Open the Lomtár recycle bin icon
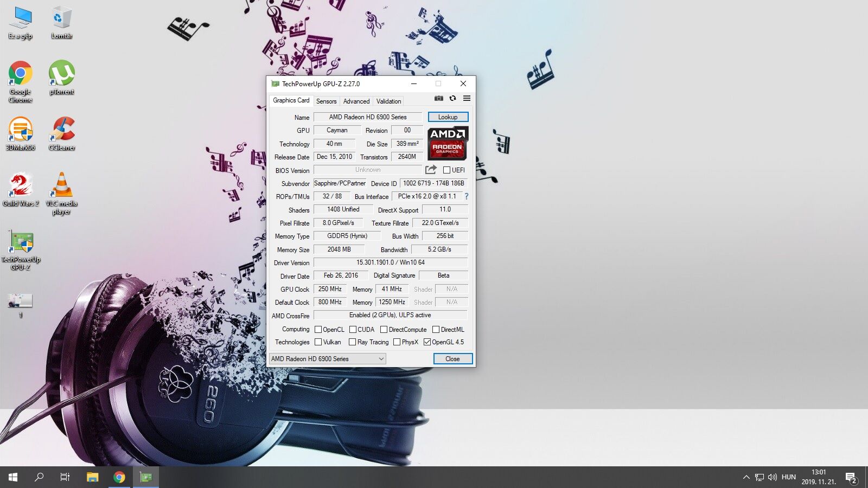The width and height of the screenshot is (868, 488). [62, 23]
